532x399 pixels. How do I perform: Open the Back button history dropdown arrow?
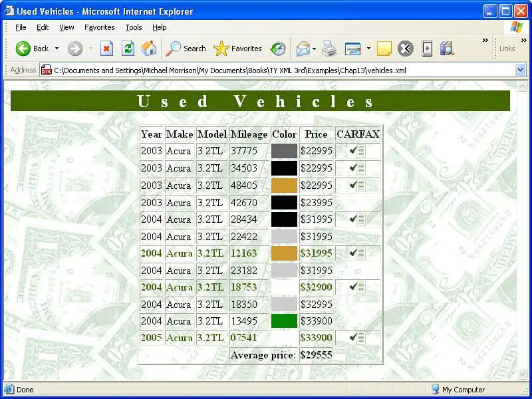(57, 49)
